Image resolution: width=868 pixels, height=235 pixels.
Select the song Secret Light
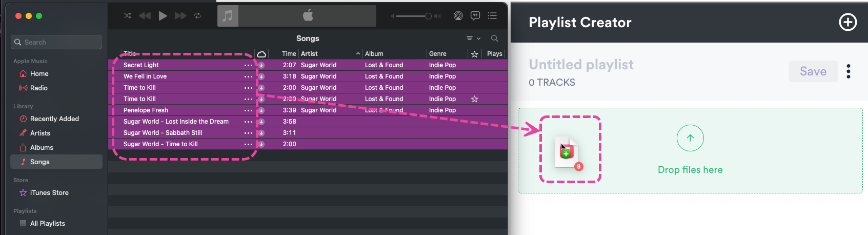[x=141, y=65]
